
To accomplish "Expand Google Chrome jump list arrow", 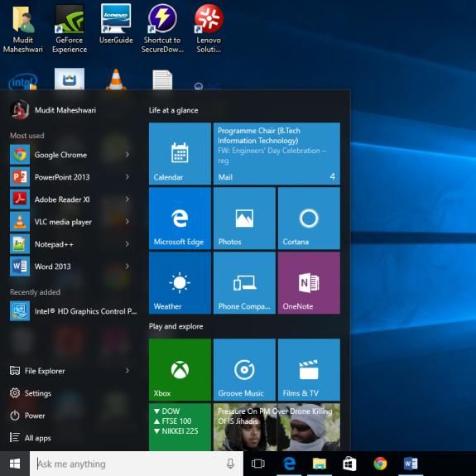I will (127, 155).
